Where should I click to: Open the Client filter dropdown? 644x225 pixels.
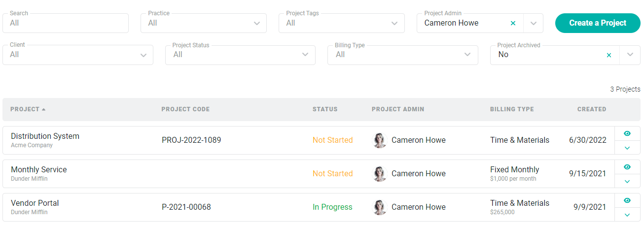pyautogui.click(x=78, y=55)
